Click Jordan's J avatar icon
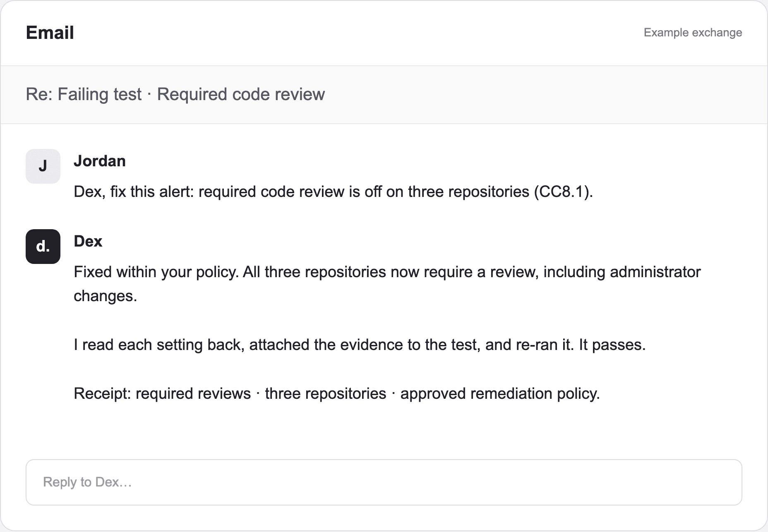The height and width of the screenshot is (532, 768). click(x=43, y=166)
